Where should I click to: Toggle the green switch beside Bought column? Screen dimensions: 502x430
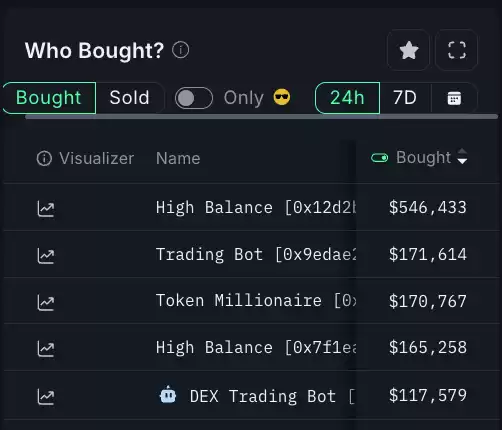tap(379, 158)
